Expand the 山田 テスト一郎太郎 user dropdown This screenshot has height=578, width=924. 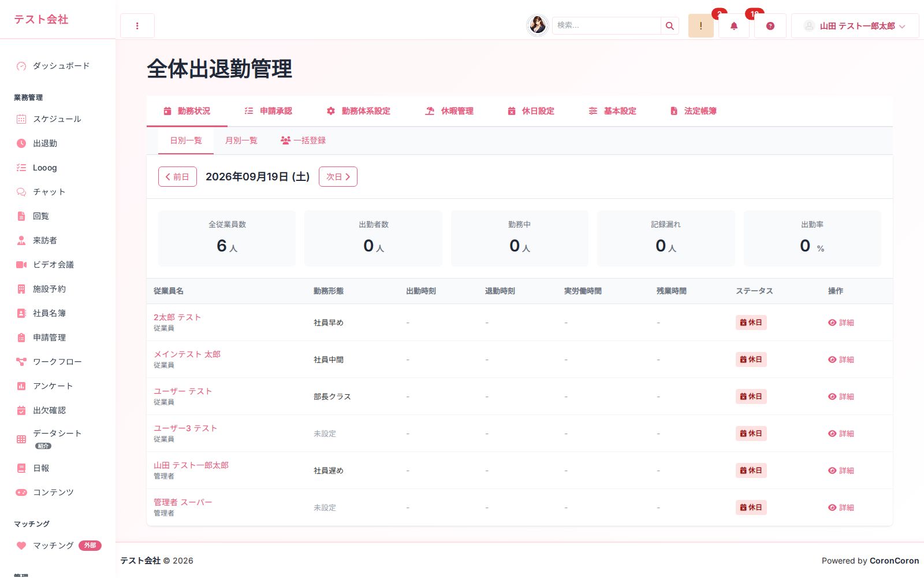[855, 26]
